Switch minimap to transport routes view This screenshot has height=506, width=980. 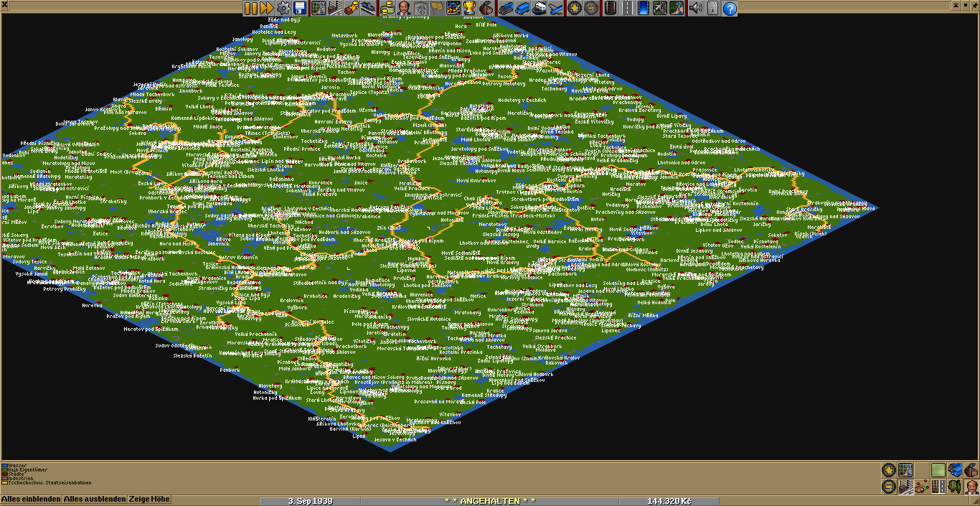pyautogui.click(x=938, y=487)
